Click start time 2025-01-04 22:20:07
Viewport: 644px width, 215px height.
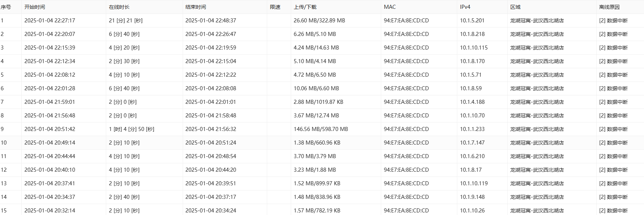click(x=50, y=34)
